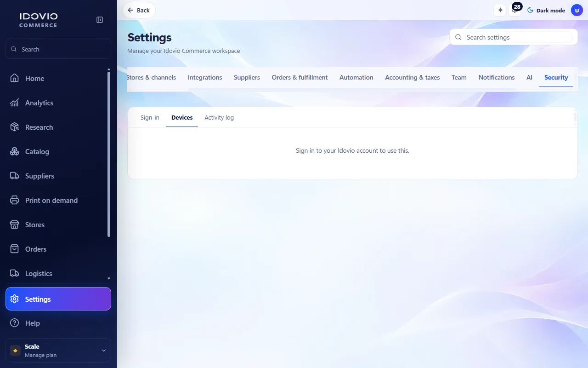The height and width of the screenshot is (368, 588).
Task: Go back using the Back button
Action: coord(139,10)
